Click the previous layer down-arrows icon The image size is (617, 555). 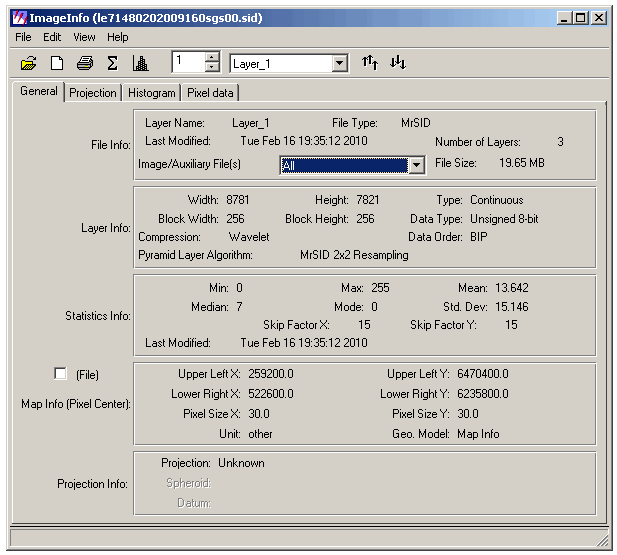coord(398,63)
